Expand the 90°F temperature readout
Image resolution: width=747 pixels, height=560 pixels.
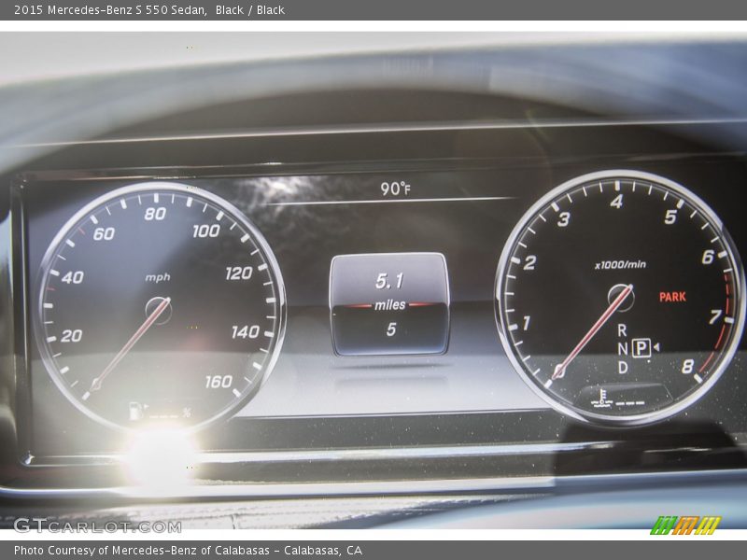pos(396,188)
